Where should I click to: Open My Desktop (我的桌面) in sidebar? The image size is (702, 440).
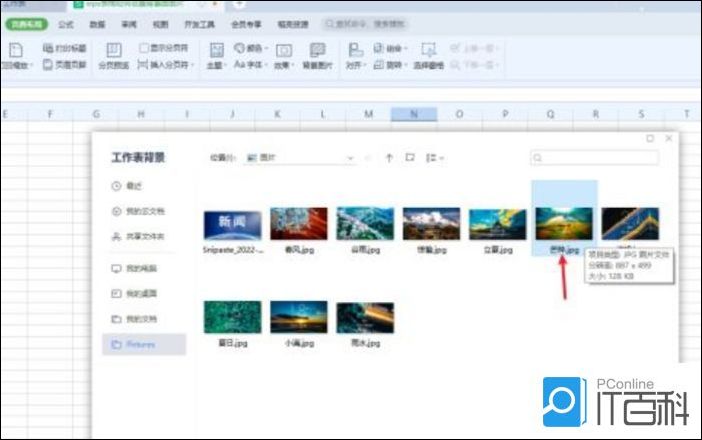pyautogui.click(x=134, y=294)
